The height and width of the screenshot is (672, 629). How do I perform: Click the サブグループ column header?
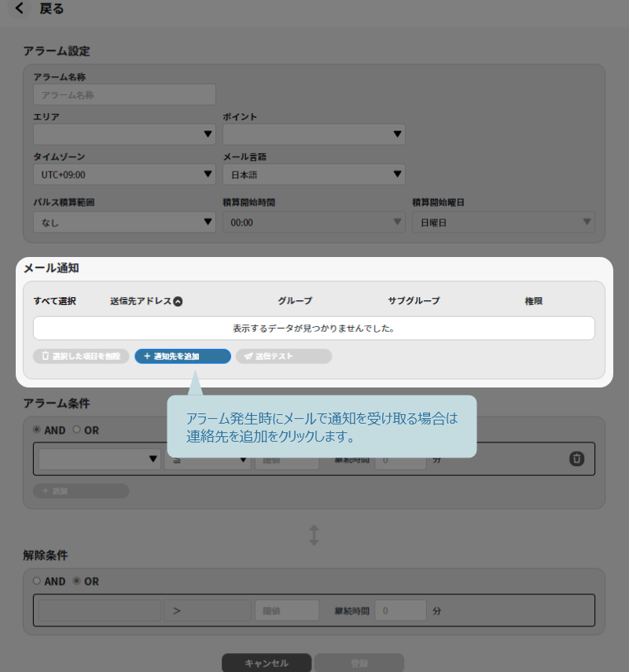pos(414,301)
